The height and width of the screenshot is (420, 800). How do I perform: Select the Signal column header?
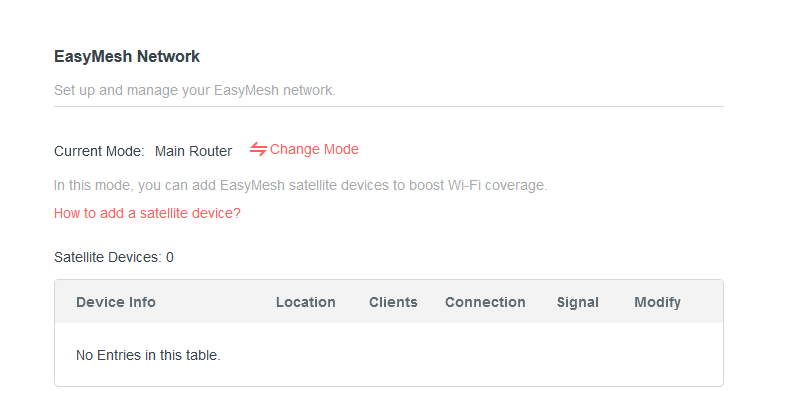coord(578,302)
